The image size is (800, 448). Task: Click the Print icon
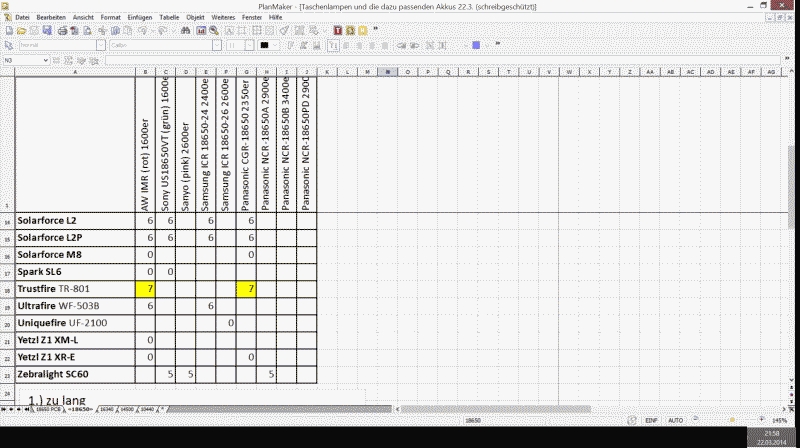coord(62,31)
